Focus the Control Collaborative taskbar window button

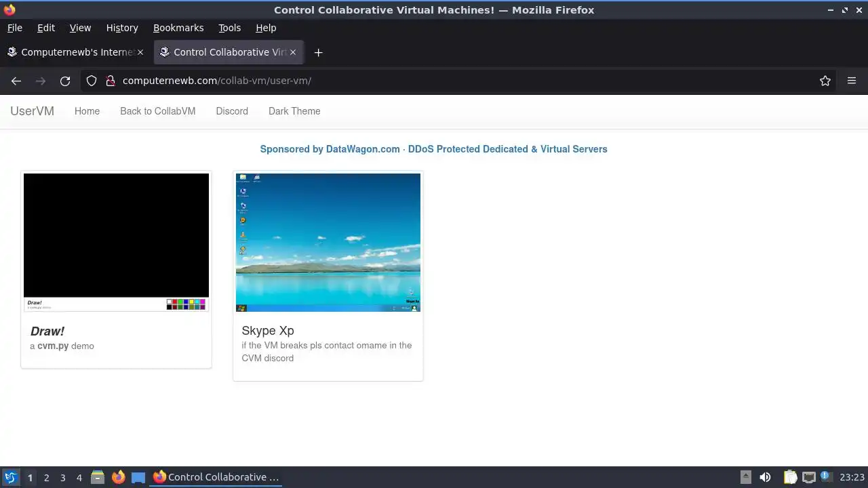[217, 477]
